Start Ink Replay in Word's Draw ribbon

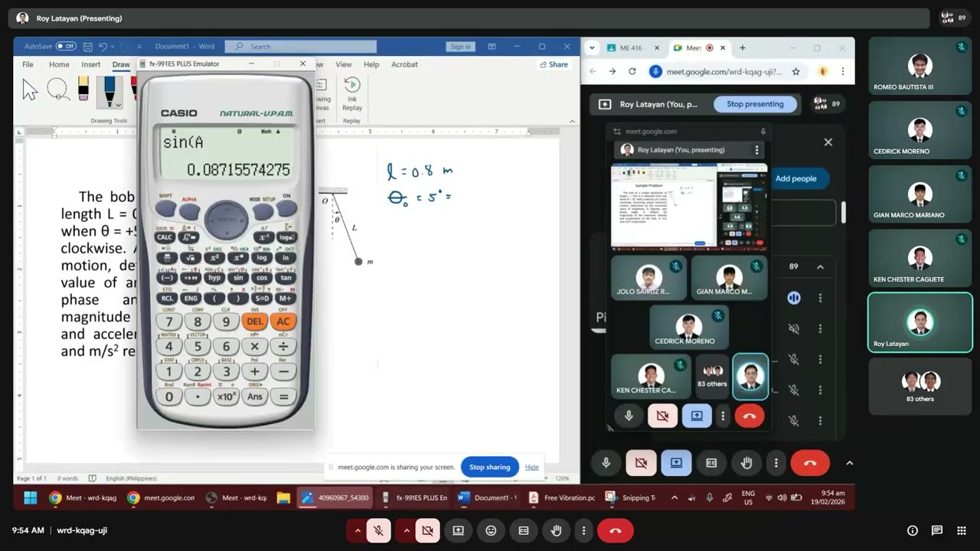point(352,95)
